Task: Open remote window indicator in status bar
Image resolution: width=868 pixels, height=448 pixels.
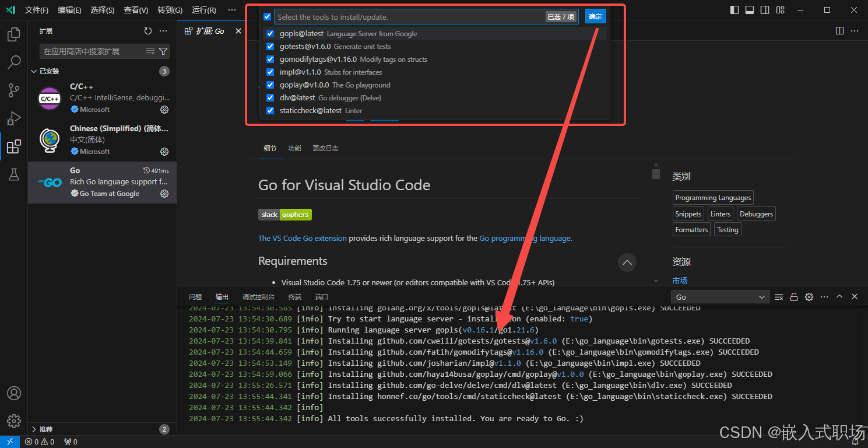Action: (10, 442)
